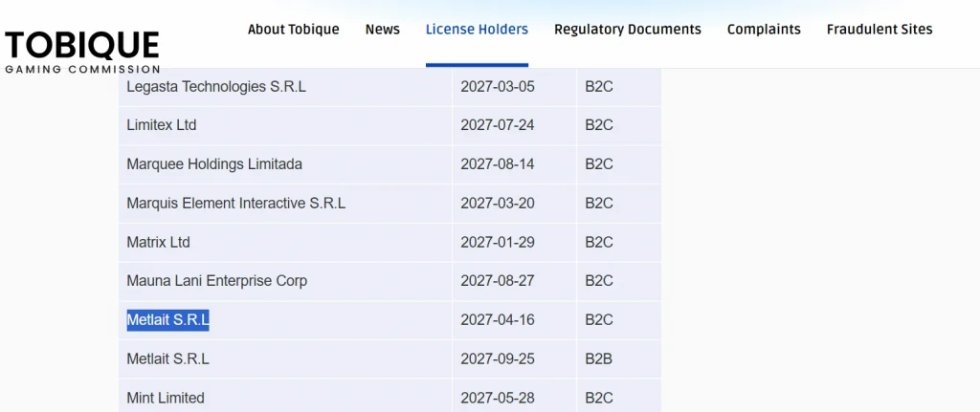This screenshot has height=412, width=980.
Task: Click the B2C type for Mint Limited
Action: pos(599,398)
